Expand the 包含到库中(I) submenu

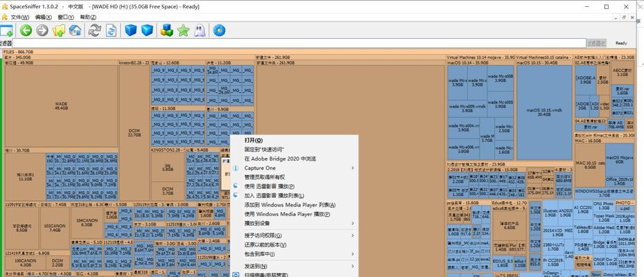[x=352, y=254]
